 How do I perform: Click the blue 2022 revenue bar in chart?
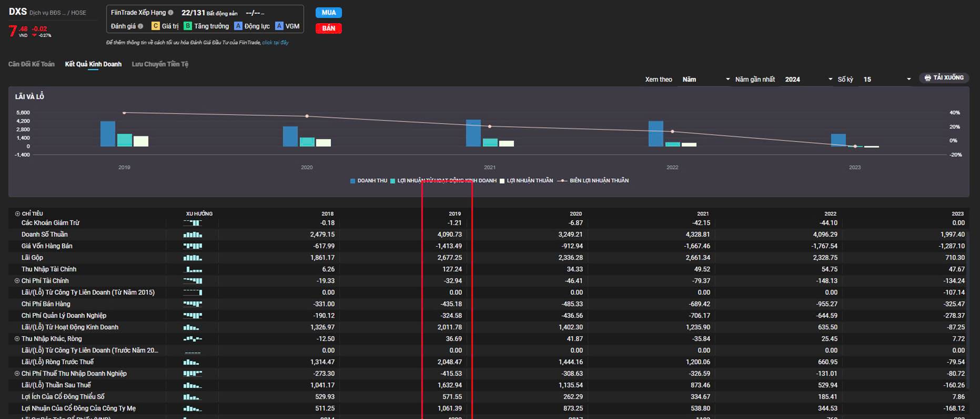[655, 134]
